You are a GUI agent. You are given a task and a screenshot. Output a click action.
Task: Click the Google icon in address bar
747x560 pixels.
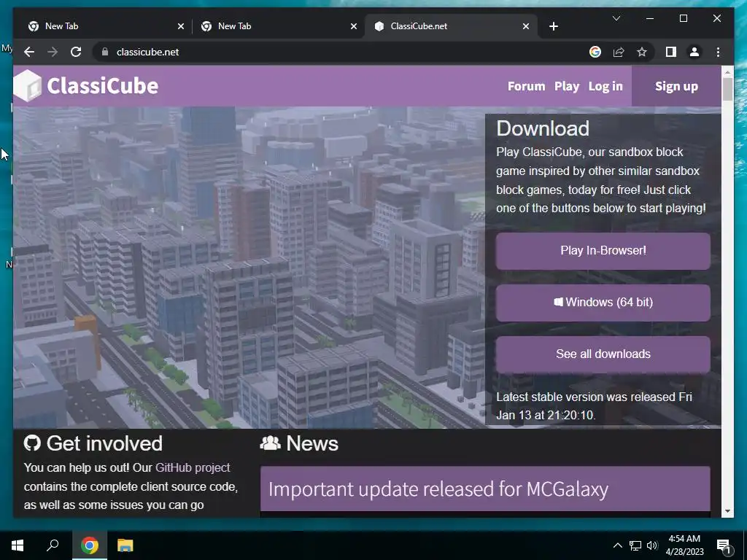click(595, 52)
